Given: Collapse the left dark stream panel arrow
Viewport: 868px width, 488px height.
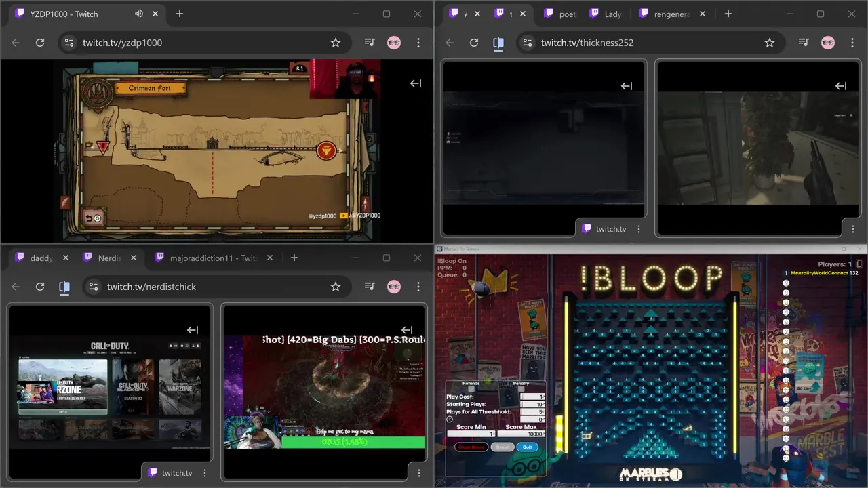Looking at the screenshot, I should pyautogui.click(x=627, y=86).
